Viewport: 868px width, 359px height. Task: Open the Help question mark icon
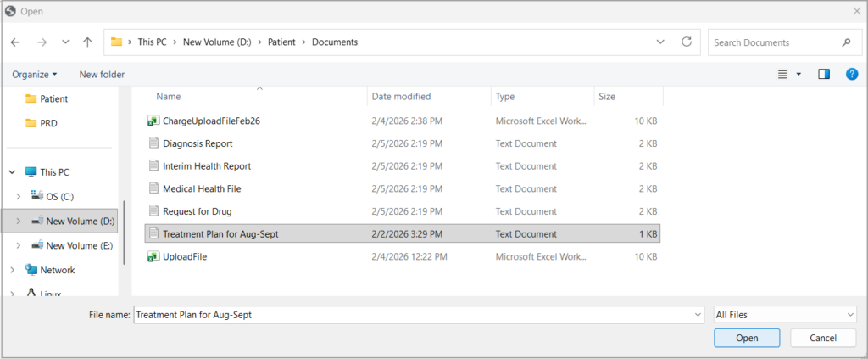pyautogui.click(x=852, y=75)
